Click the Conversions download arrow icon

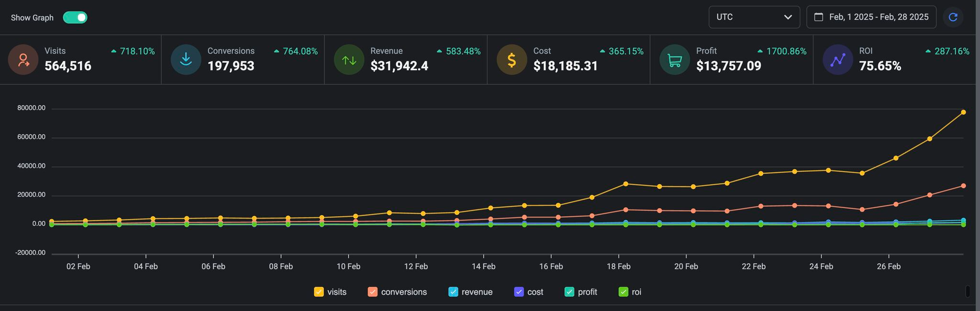tap(186, 60)
